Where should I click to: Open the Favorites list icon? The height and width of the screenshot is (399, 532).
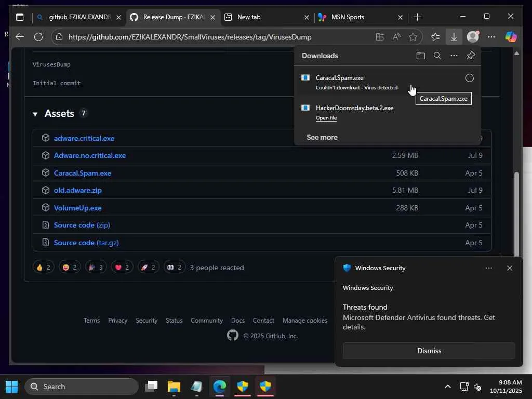coord(435,37)
